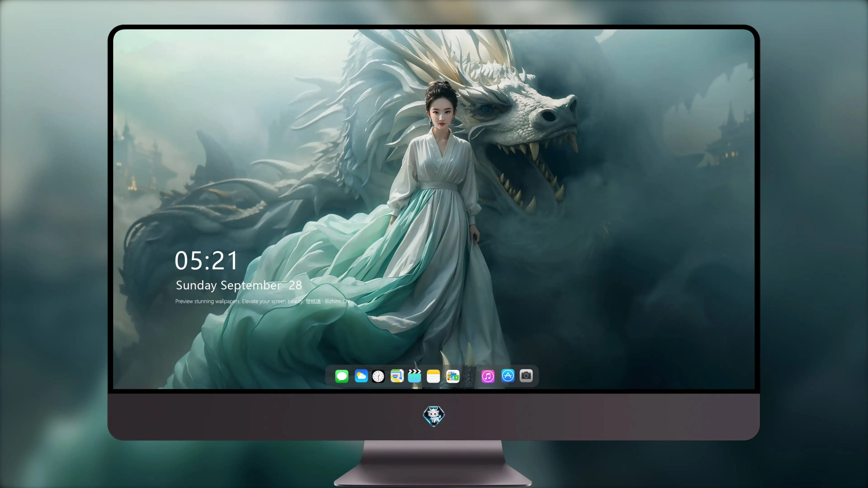868x488 pixels.
Task: Open the green Messages app in the dock
Action: point(342,376)
